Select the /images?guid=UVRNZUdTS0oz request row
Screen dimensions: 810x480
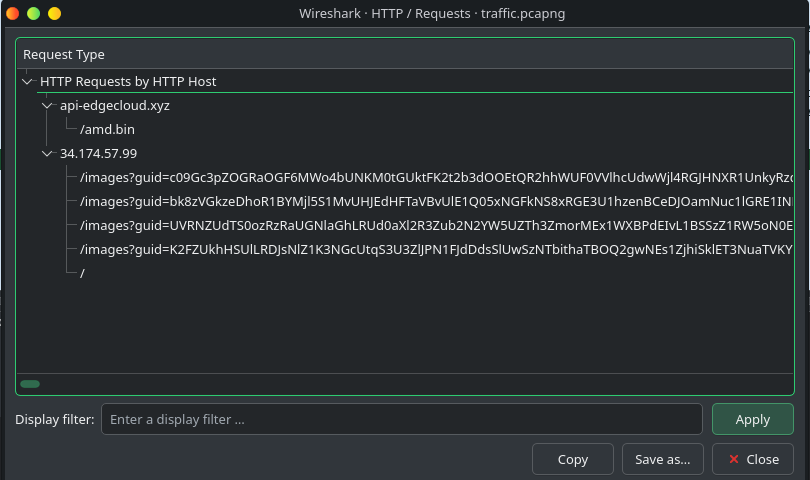tap(436, 225)
